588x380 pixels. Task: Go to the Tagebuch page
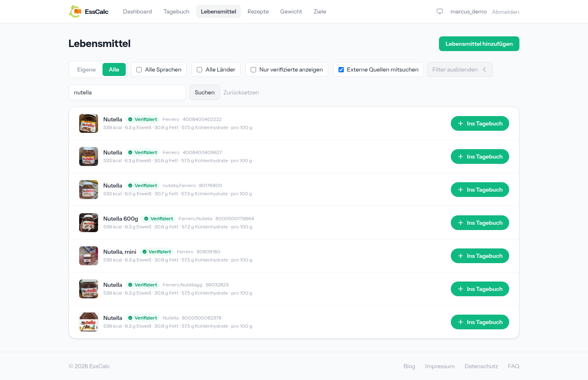click(176, 11)
